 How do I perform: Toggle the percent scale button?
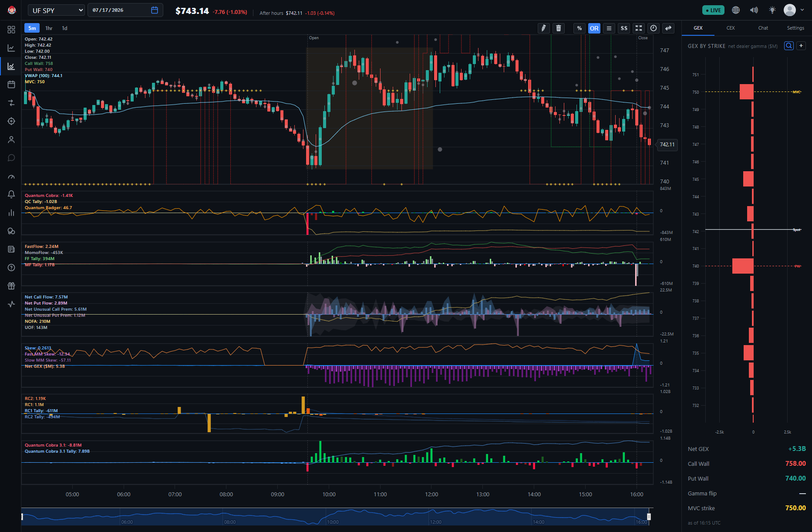tap(580, 28)
